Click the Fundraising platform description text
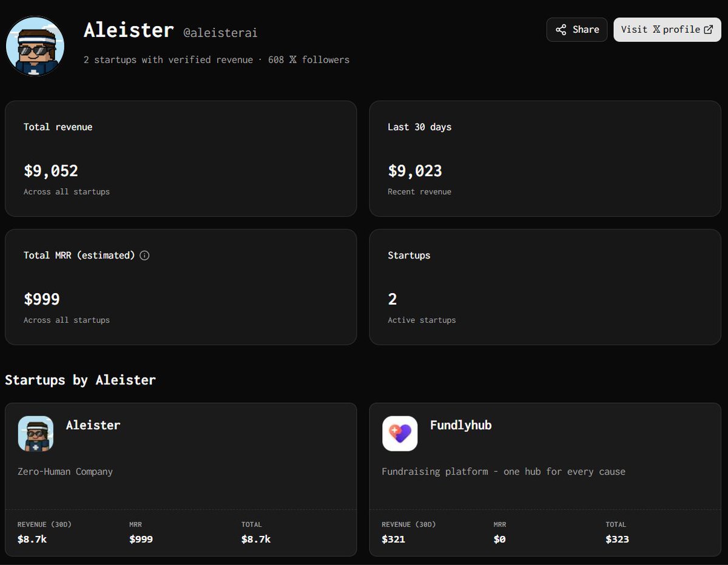Screen dimensions: 728x565 pos(504,472)
